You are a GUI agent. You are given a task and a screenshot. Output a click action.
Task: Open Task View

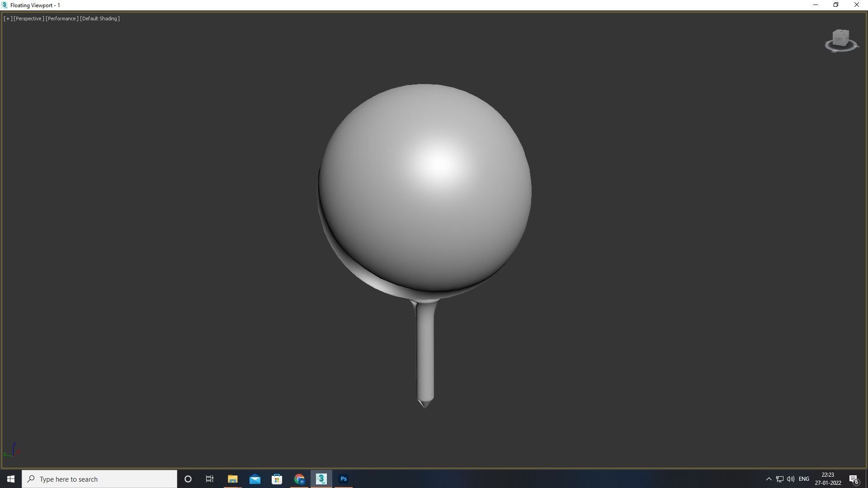(x=210, y=479)
